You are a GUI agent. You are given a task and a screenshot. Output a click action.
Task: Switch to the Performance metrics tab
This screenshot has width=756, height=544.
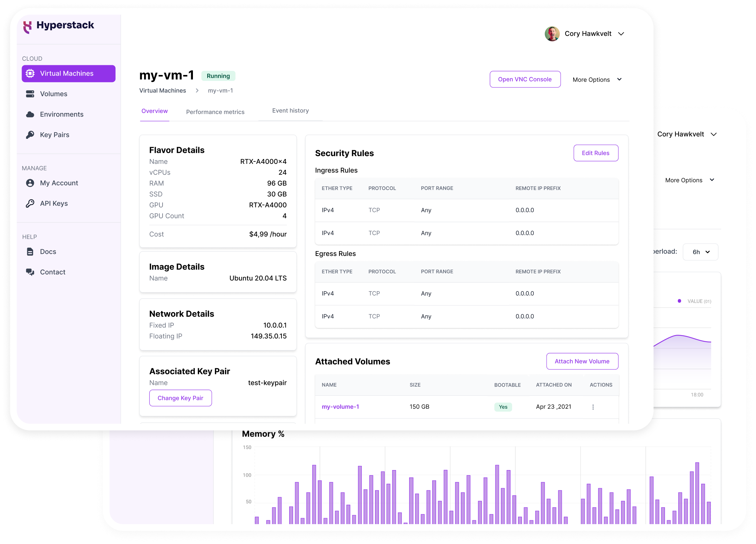click(x=215, y=112)
